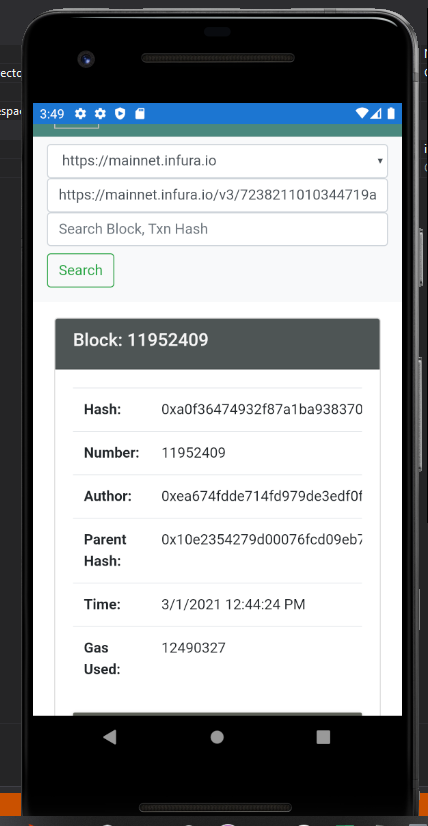Click the Infura v3 endpoint URL field
Viewport: 428px width, 826px height.
217,195
